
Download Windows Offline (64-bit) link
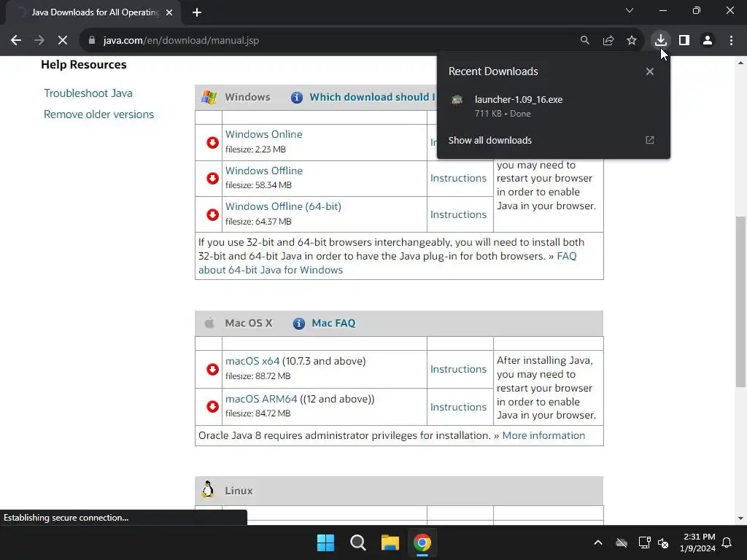pyautogui.click(x=283, y=206)
